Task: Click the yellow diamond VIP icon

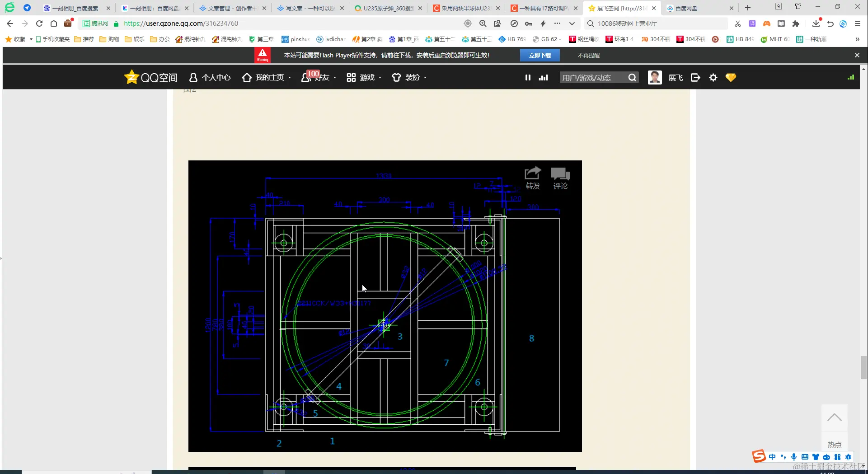Action: point(731,78)
